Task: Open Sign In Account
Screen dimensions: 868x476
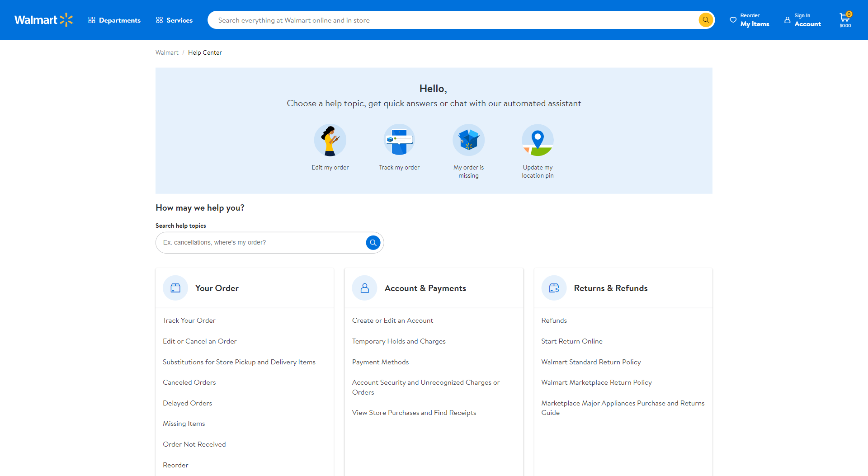Action: pos(803,20)
